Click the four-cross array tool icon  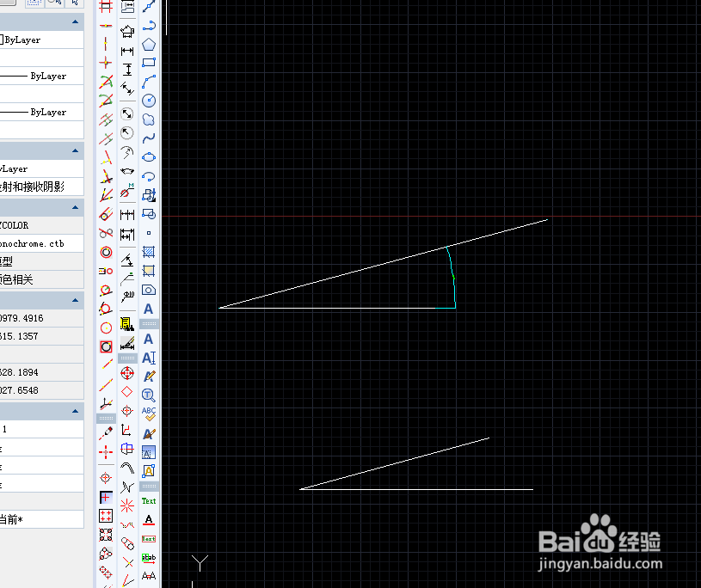(106, 516)
